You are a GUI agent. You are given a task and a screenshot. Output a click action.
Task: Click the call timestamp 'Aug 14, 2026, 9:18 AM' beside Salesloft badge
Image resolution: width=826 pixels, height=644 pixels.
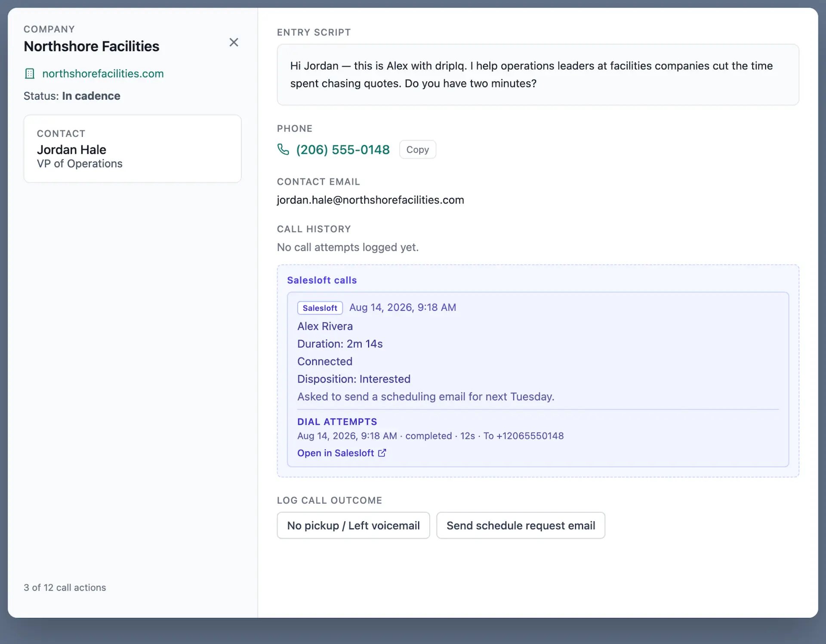403,308
